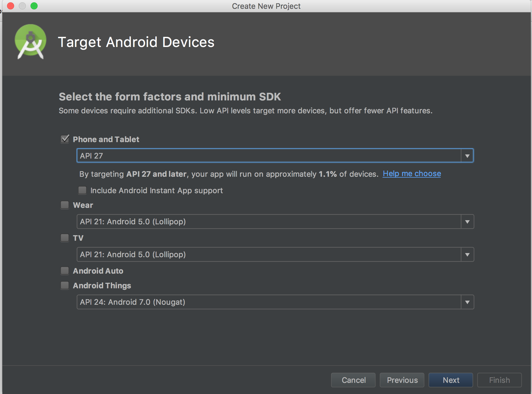
Task: Open the Phone and Tablet API dropdown
Action: tap(467, 155)
